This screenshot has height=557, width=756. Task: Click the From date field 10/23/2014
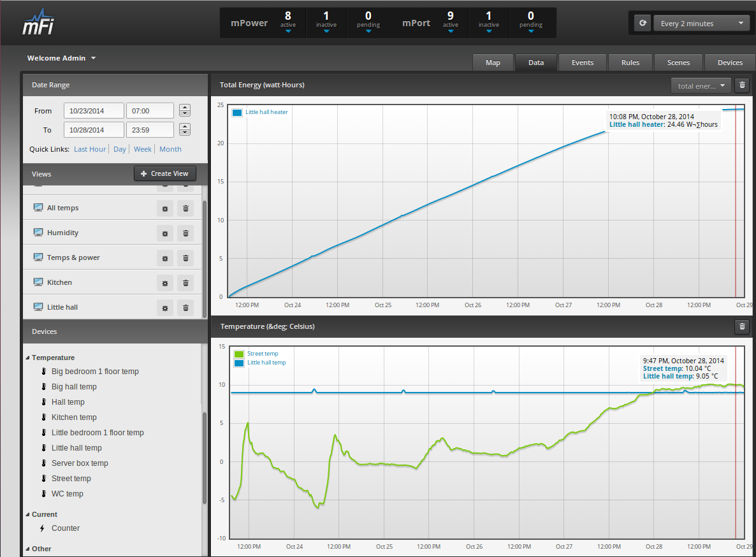tap(94, 111)
